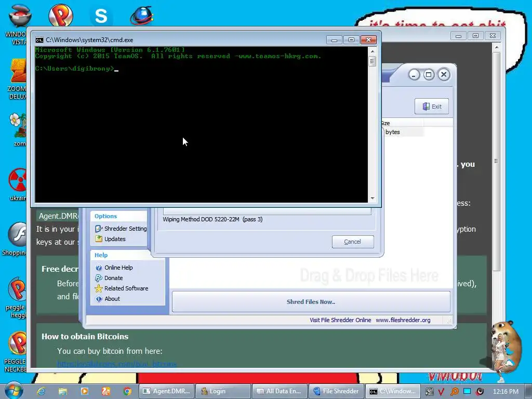Open the Windows Start orb
The image size is (532, 399).
click(x=14, y=391)
